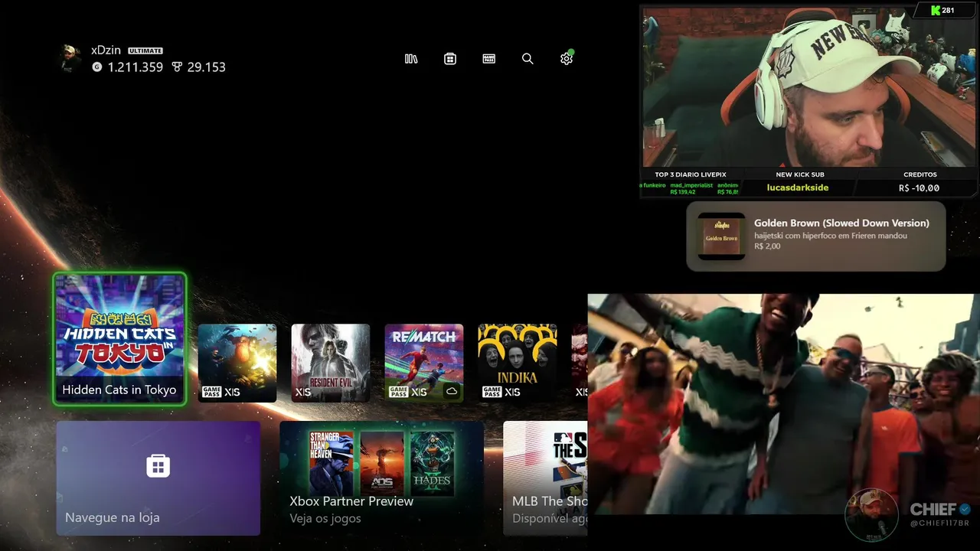Click the Stranger Than Heaven cover art

331,463
